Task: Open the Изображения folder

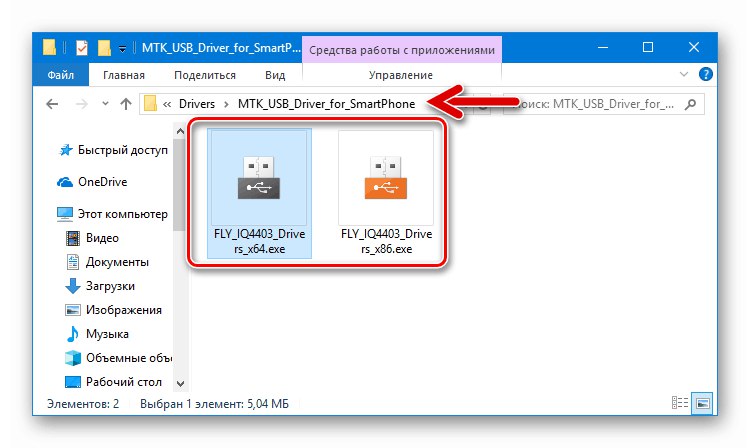Action: [113, 310]
